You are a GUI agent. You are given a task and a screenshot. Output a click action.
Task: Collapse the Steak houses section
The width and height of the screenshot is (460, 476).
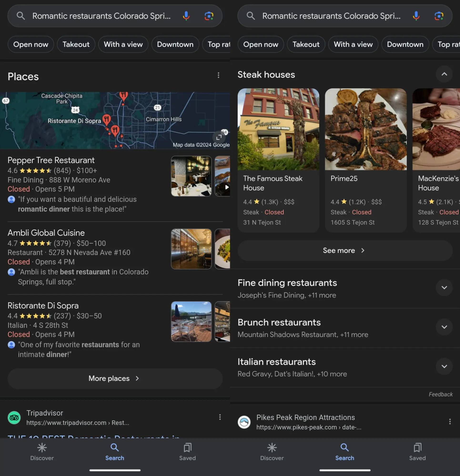click(x=444, y=74)
